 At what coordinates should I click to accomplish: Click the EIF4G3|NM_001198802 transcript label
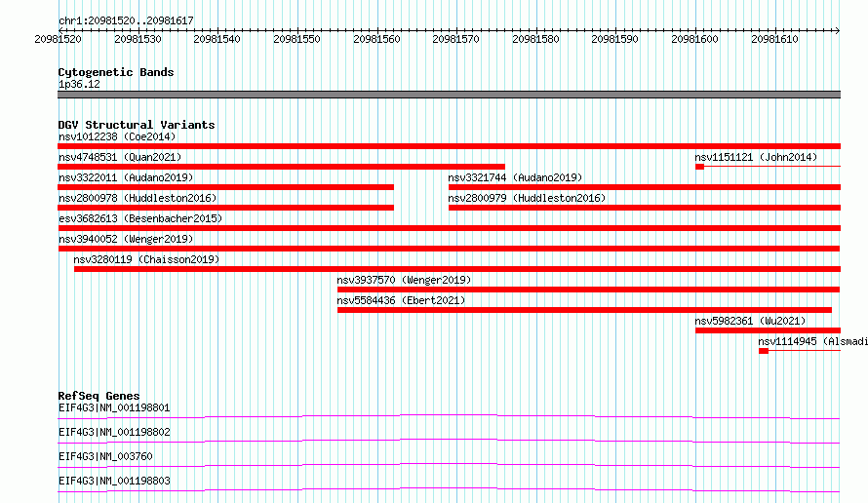click(114, 432)
